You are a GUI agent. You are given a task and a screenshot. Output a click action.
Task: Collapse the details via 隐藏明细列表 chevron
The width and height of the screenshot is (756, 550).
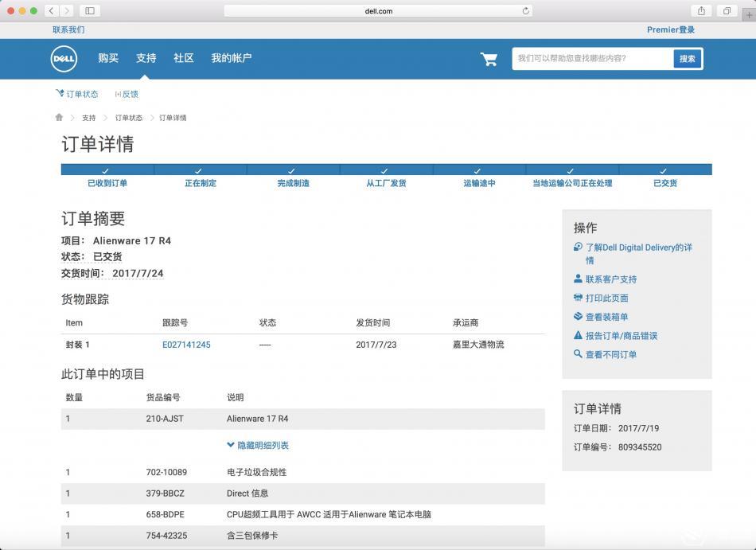[x=231, y=445]
